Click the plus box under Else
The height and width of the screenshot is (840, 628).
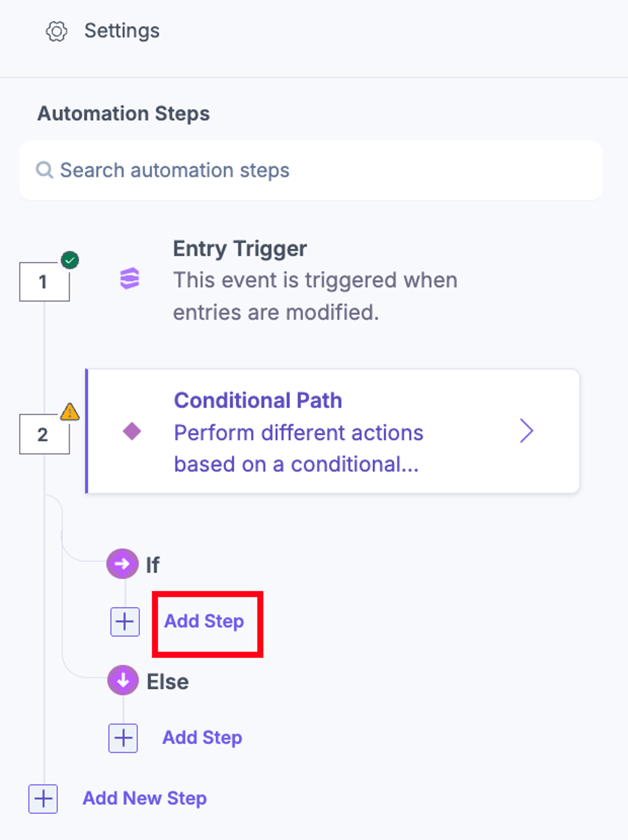(x=123, y=738)
